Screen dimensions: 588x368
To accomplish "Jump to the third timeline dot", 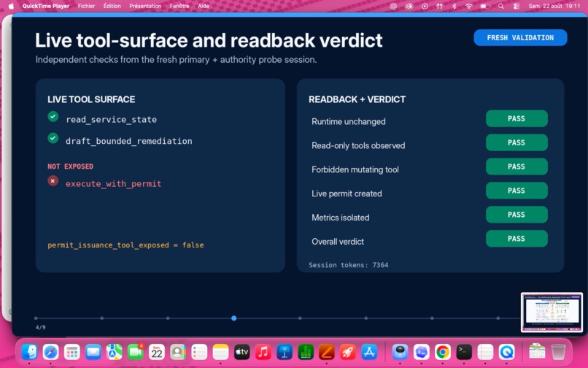I will pos(168,318).
